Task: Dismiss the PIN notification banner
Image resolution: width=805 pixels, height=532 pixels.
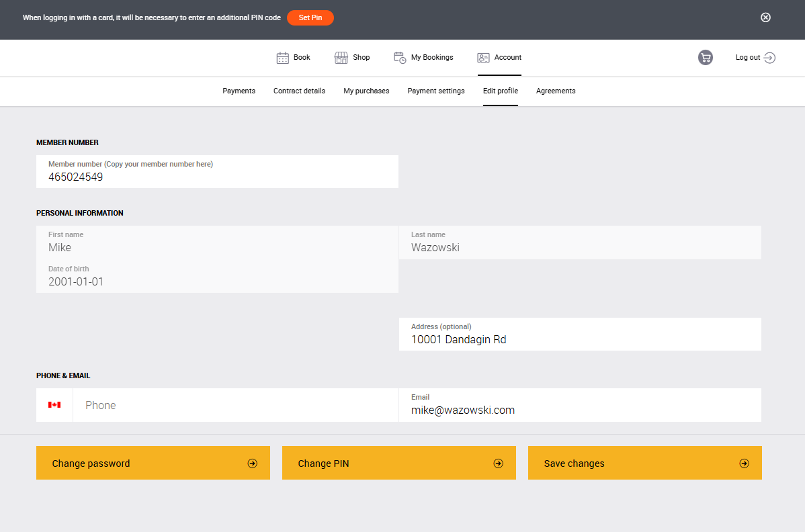Action: [765, 17]
